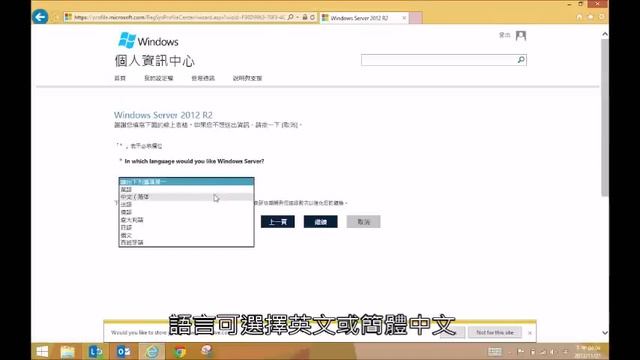Select French option in language dropdown
This screenshot has height=360, width=640.
point(187,204)
